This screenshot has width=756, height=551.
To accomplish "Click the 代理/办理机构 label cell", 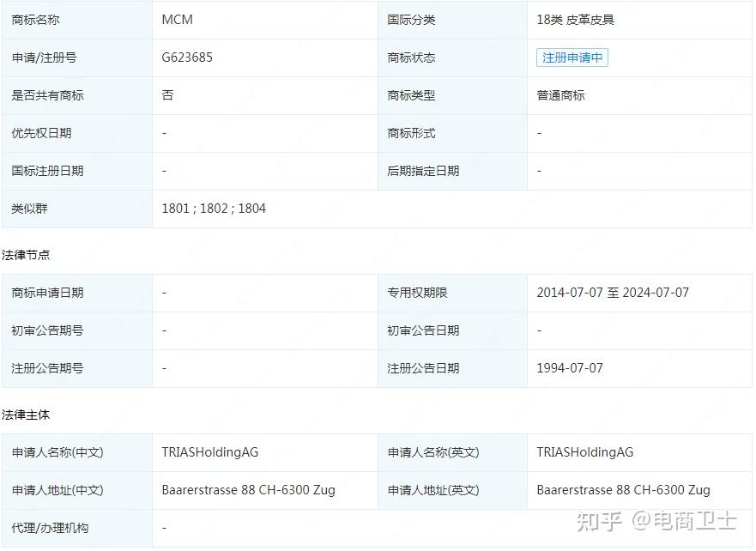I will click(77, 528).
